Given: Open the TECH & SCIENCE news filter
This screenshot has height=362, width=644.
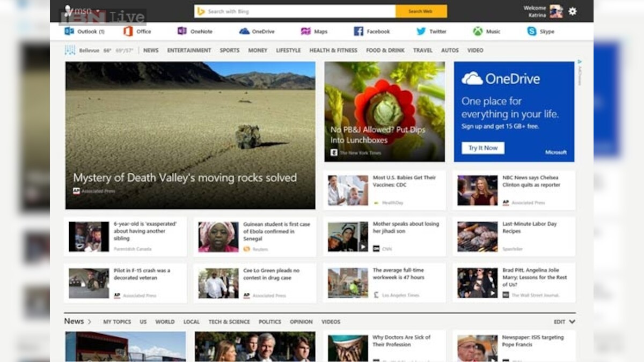Looking at the screenshot, I should click(228, 322).
